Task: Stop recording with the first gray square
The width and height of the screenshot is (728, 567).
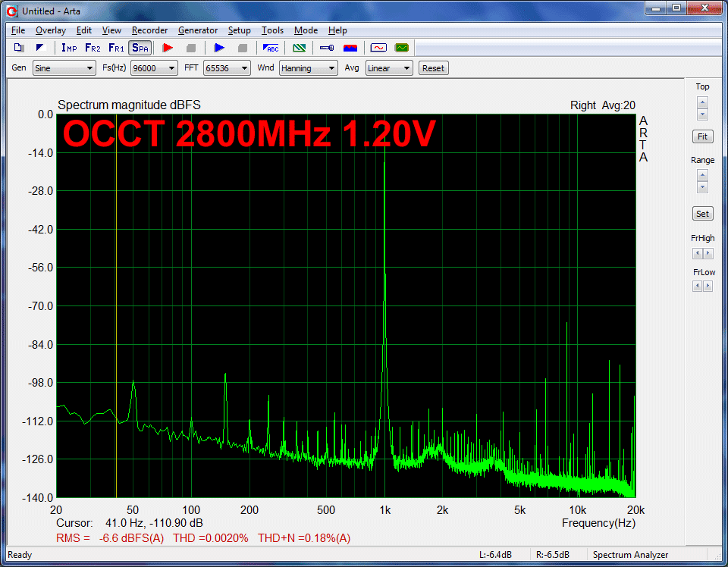Action: click(191, 48)
